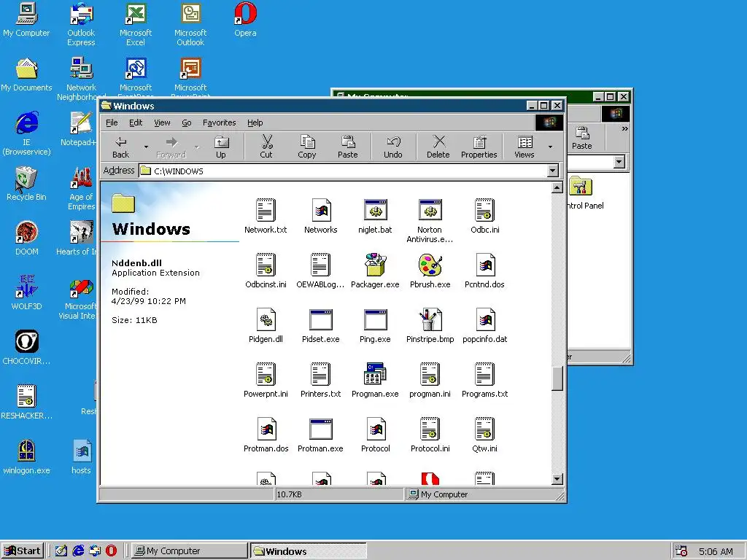
Task: Select the Qtw.ini file
Action: 485,435
